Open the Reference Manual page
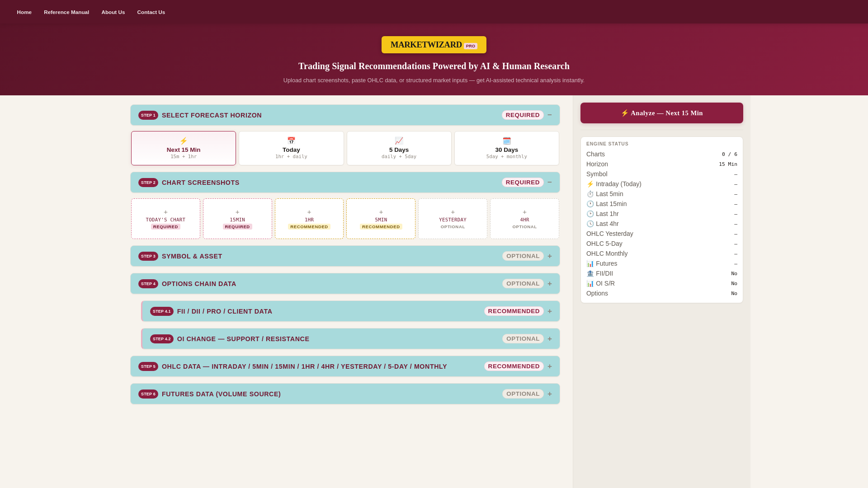 66,12
